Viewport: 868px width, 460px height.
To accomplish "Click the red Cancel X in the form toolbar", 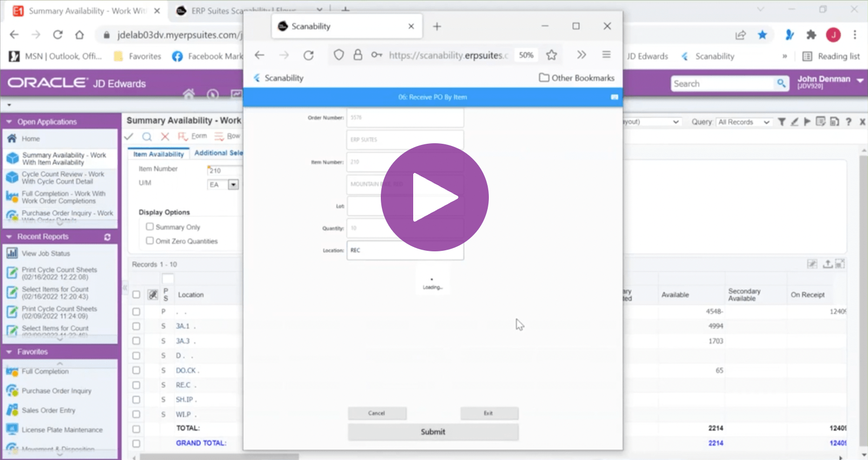I will coord(165,136).
